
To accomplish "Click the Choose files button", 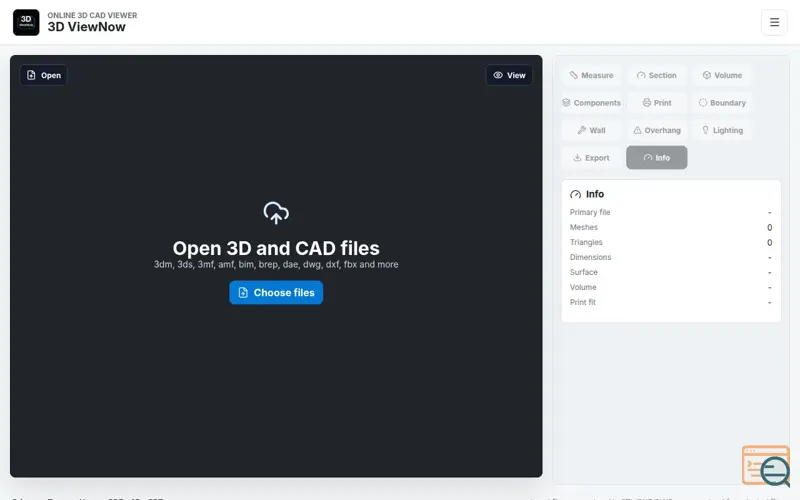I will pyautogui.click(x=276, y=292).
